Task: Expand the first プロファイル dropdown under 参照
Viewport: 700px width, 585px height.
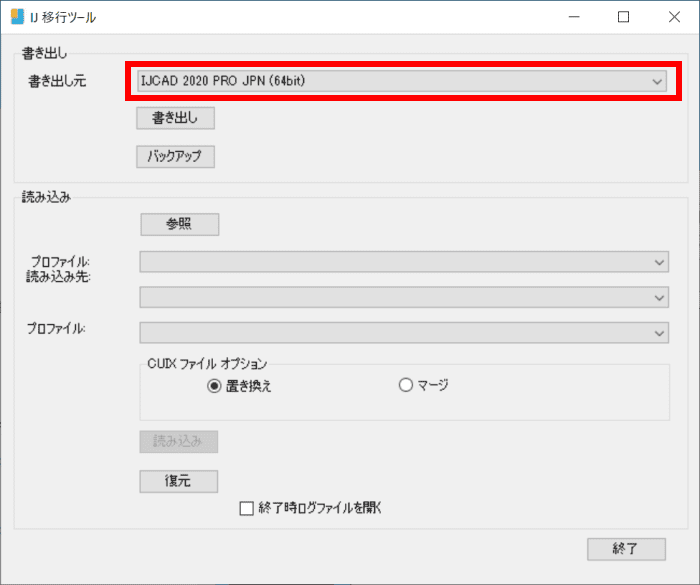Action: pos(404,262)
